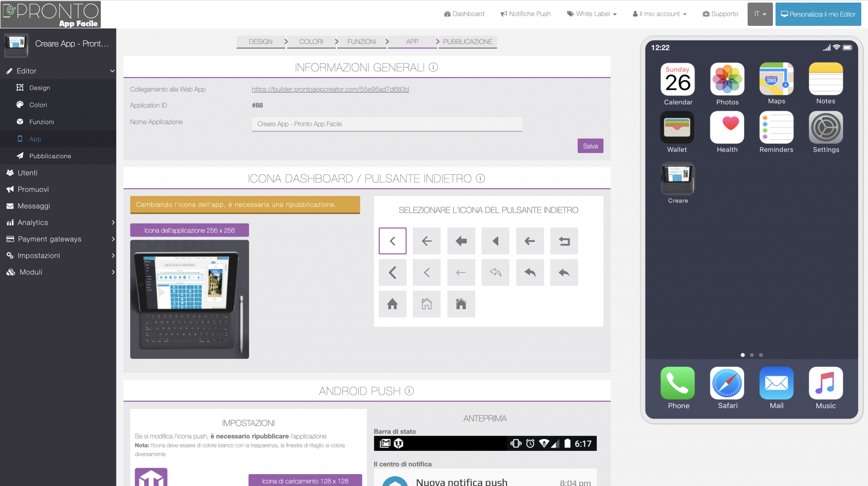Open the Funzioni editor section

coord(41,122)
